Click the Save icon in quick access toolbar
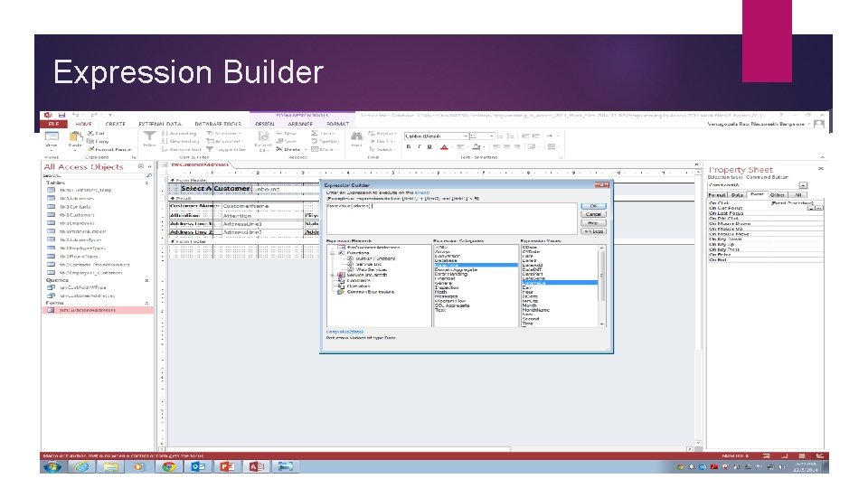Image resolution: width=868 pixels, height=488 pixels. 62,115
